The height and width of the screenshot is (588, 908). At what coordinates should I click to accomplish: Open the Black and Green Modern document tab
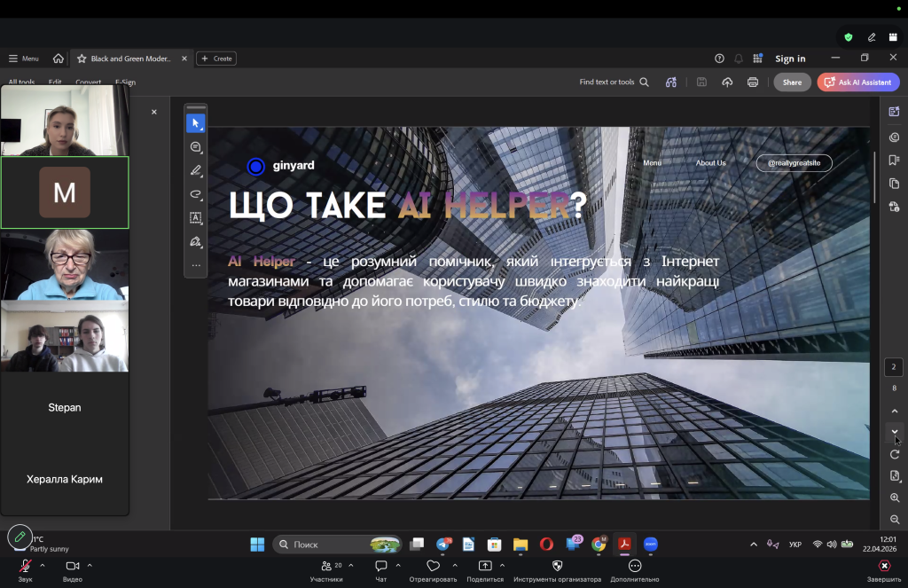(130, 59)
